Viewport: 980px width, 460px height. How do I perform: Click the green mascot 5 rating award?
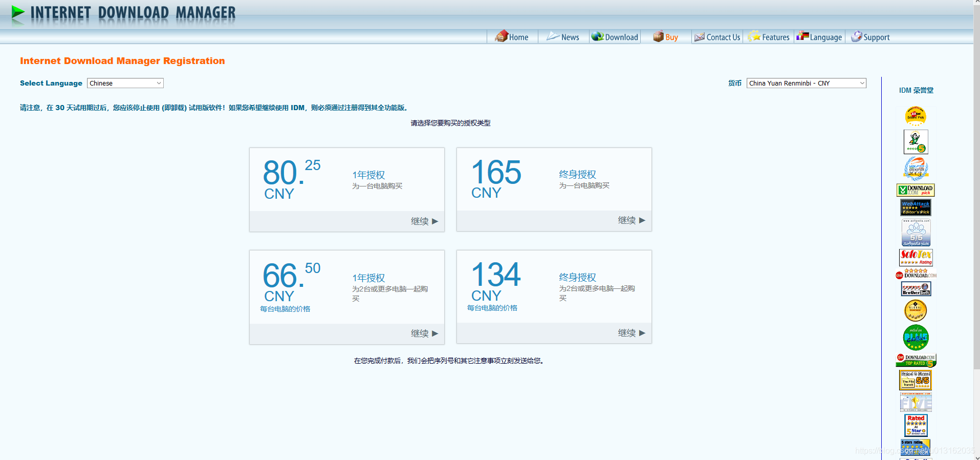click(x=916, y=142)
